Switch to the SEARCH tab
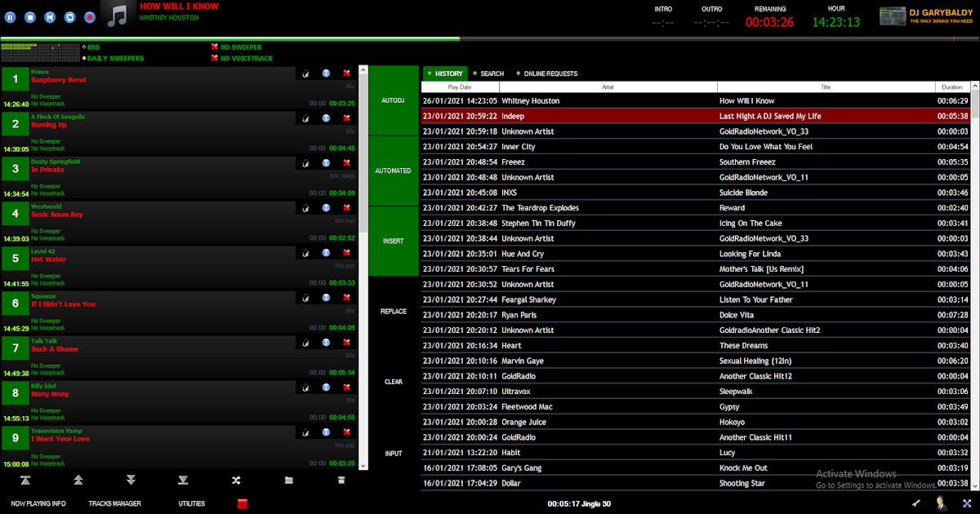The image size is (980, 514). point(490,73)
